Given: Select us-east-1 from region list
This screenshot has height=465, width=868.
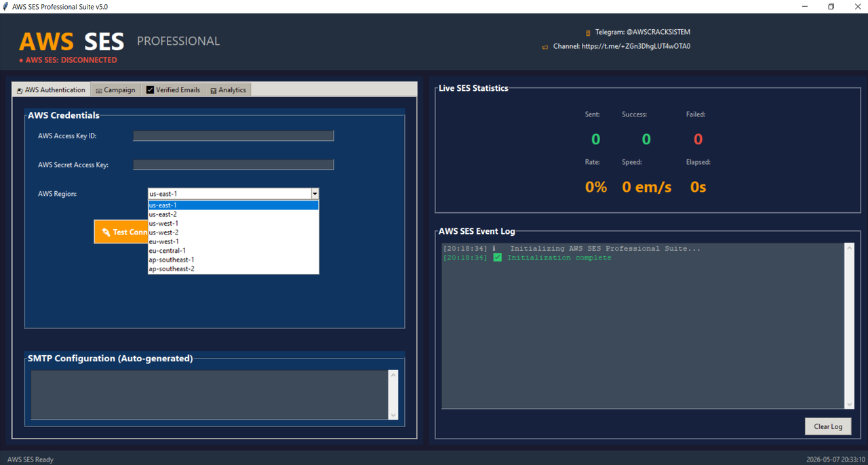Looking at the screenshot, I should (x=233, y=205).
